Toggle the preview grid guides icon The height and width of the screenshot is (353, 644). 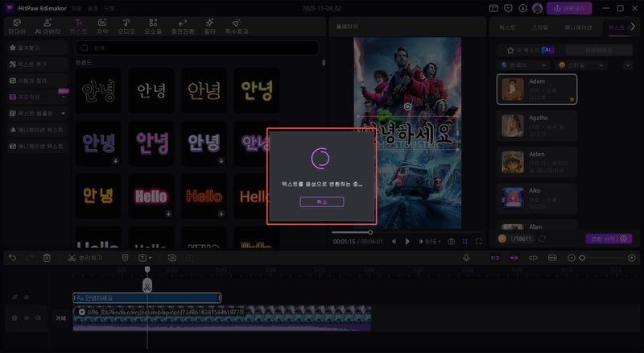click(465, 242)
